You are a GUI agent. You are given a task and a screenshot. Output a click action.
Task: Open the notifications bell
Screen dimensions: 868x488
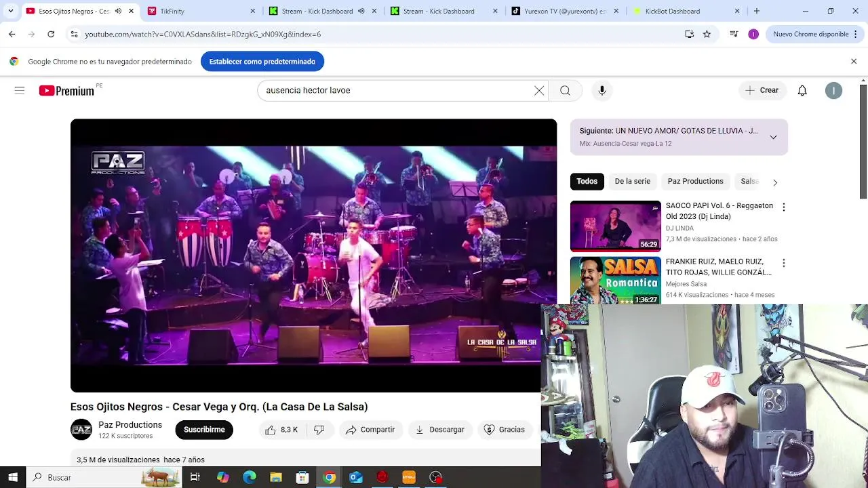point(802,90)
